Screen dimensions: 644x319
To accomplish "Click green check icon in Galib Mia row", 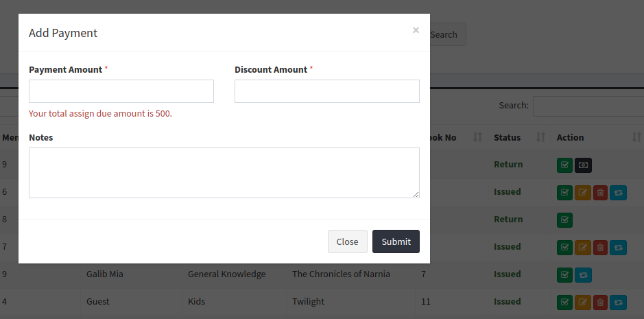I will pos(564,274).
